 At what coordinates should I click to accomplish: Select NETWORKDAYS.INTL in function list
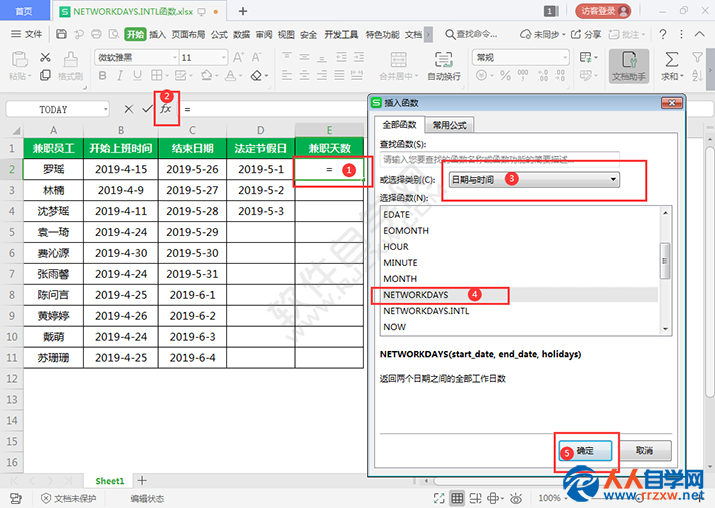click(x=426, y=311)
